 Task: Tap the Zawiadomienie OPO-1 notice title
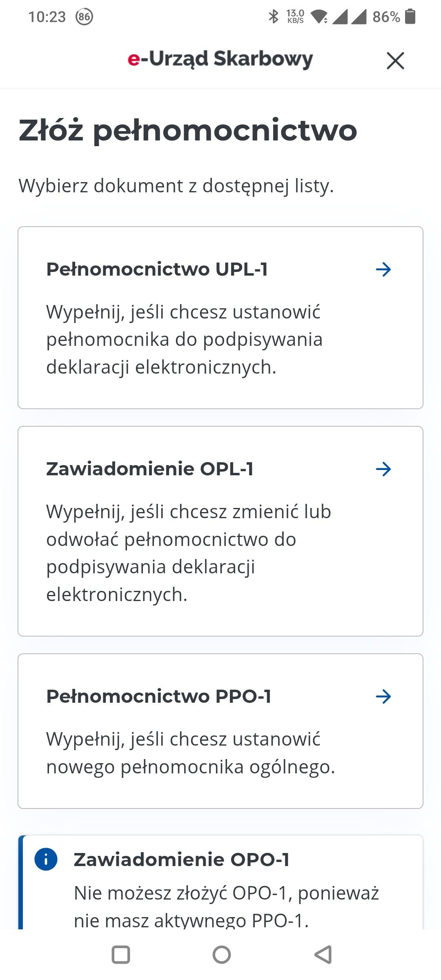tap(182, 860)
